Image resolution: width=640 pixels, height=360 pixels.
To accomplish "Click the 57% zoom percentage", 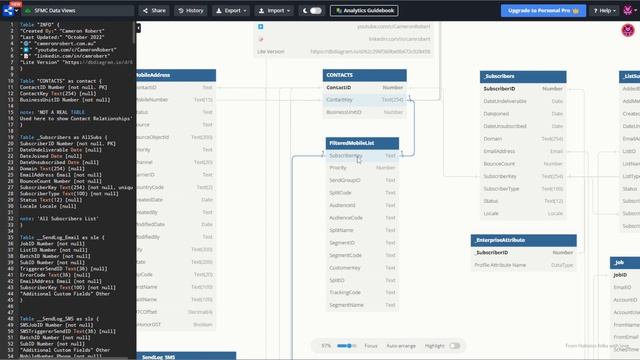I will pos(326,346).
